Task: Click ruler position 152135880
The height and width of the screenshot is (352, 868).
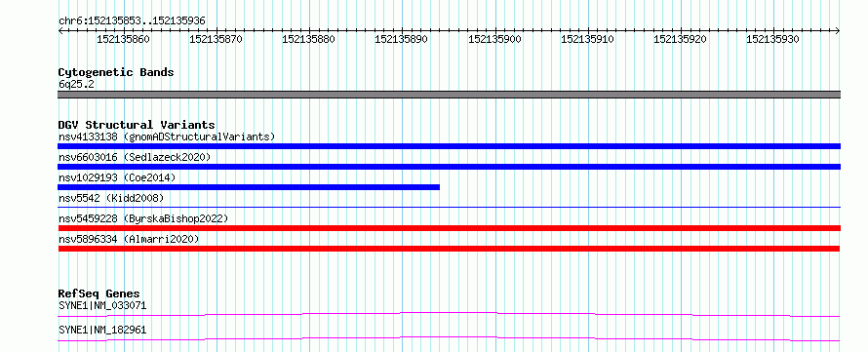Action: click(308, 39)
